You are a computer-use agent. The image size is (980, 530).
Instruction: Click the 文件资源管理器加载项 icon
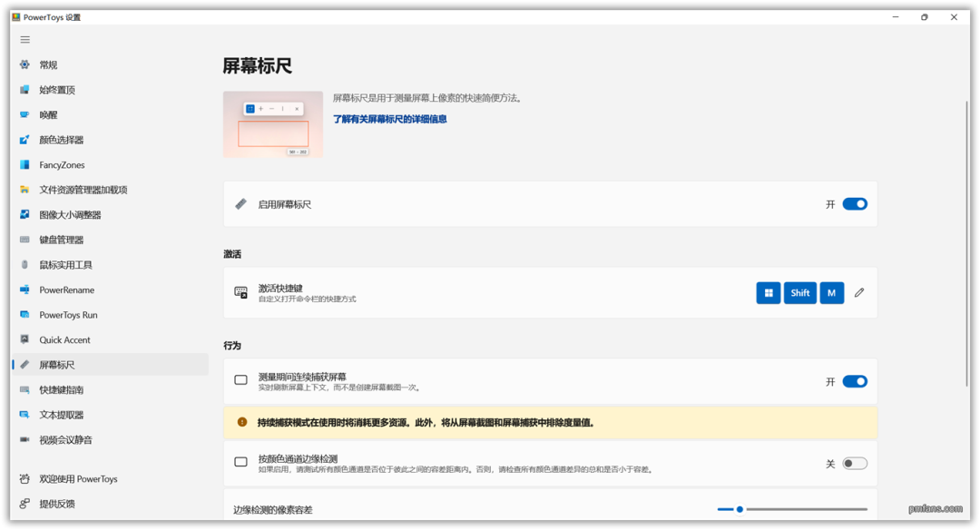point(24,190)
